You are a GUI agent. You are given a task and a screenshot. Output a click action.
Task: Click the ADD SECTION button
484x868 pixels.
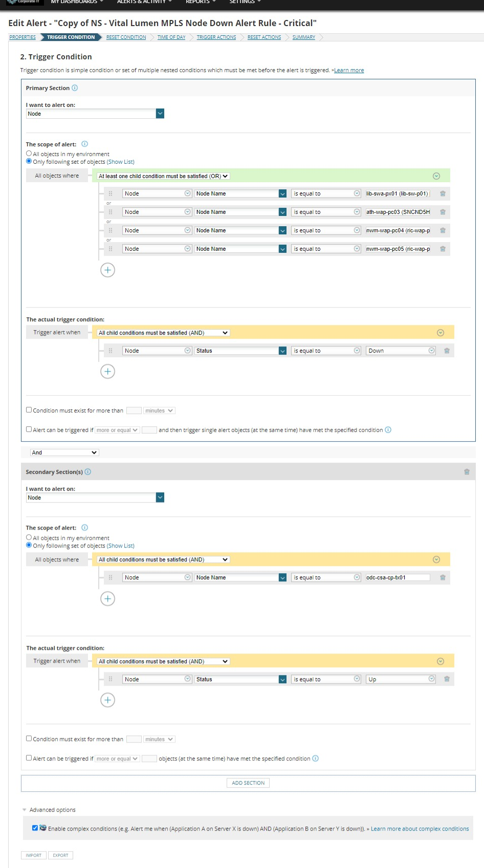pos(248,783)
